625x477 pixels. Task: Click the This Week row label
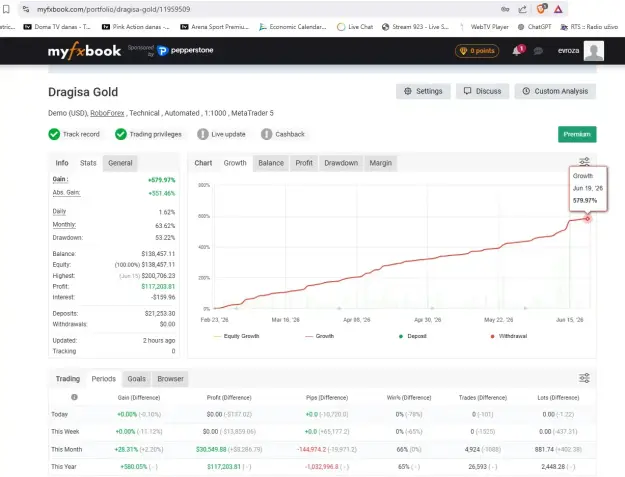click(65, 432)
